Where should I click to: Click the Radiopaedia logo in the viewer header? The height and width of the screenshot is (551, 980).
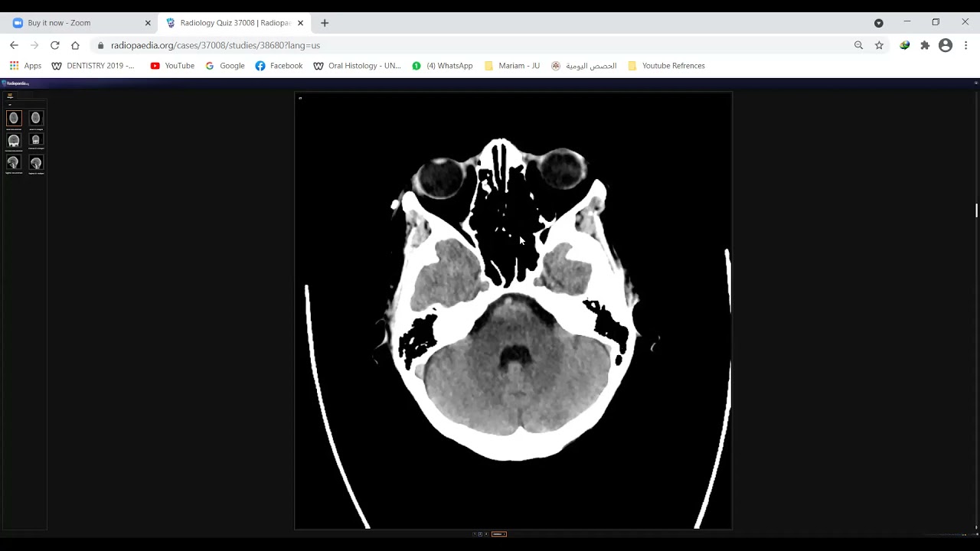pos(15,83)
